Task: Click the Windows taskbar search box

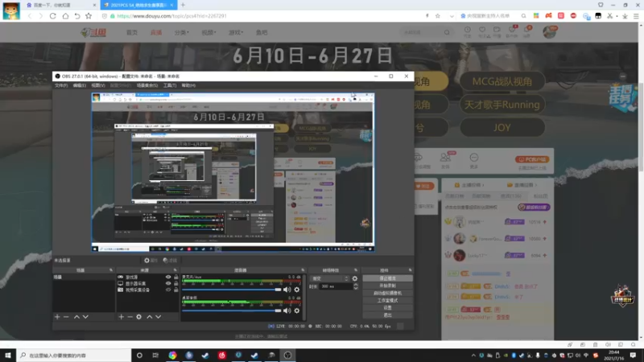Action: pyautogui.click(x=73, y=355)
